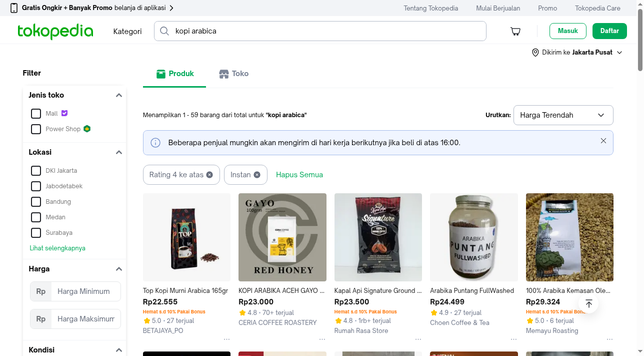Click the CERIA COFFEE ROASTERY shop name
The image size is (644, 356).
tap(277, 322)
